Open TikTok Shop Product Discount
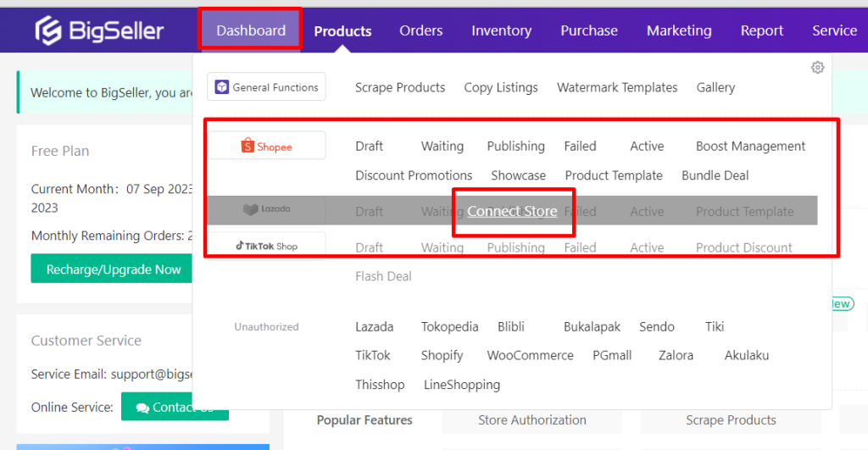Image resolution: width=868 pixels, height=450 pixels. coord(744,247)
